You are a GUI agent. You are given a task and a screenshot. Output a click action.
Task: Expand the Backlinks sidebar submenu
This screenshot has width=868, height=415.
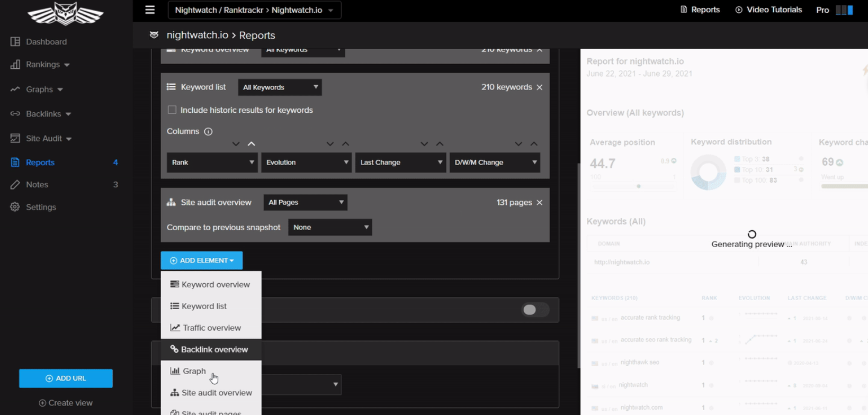point(68,114)
